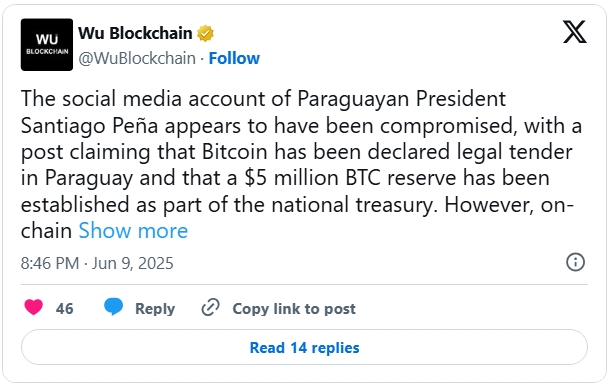Follow the WuBlockchain account
The height and width of the screenshot is (387, 610).
(x=234, y=58)
